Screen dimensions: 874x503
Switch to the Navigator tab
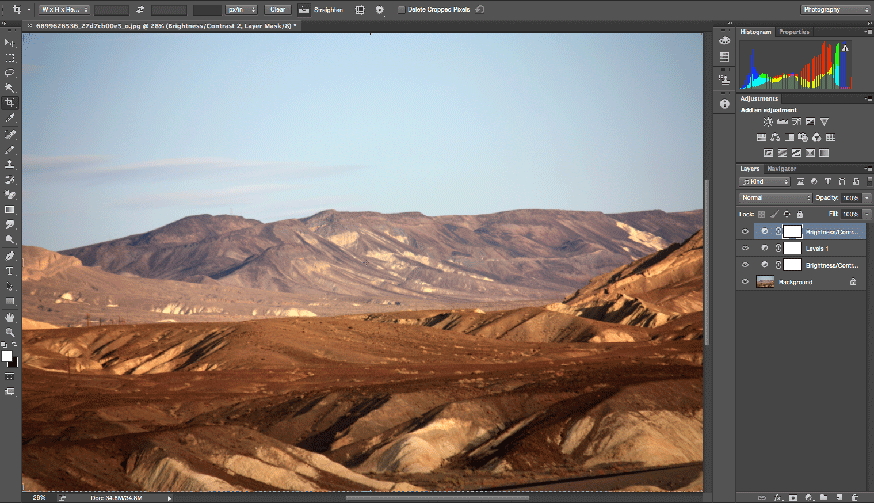(782, 168)
